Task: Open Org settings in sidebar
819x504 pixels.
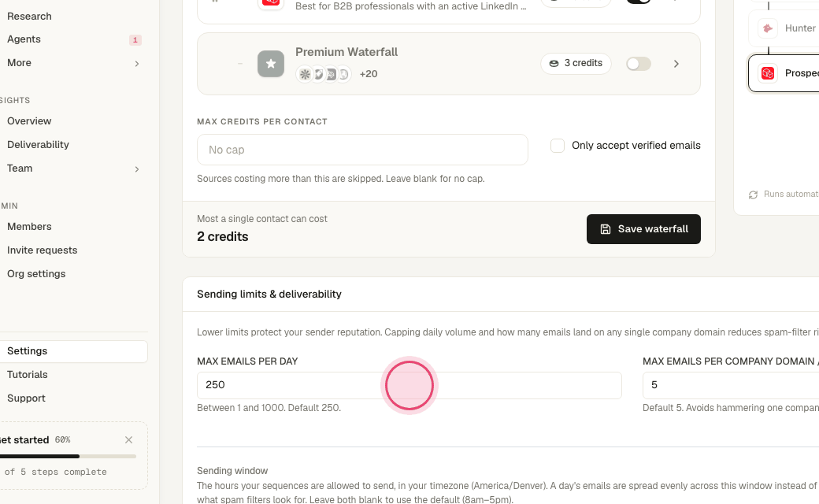Action: [36, 274]
